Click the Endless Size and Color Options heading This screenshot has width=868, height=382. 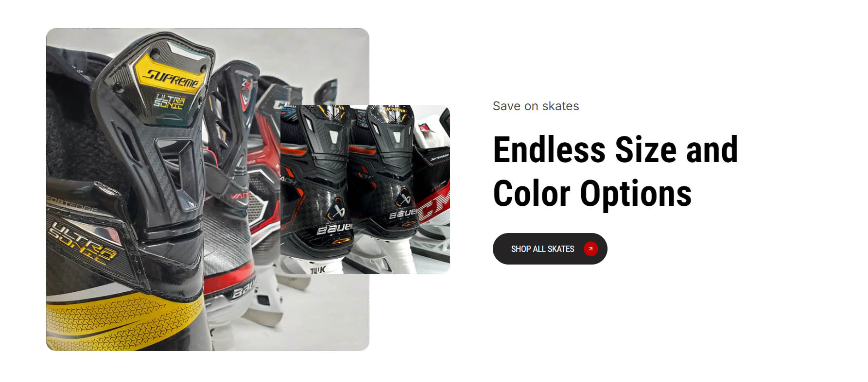(x=615, y=171)
